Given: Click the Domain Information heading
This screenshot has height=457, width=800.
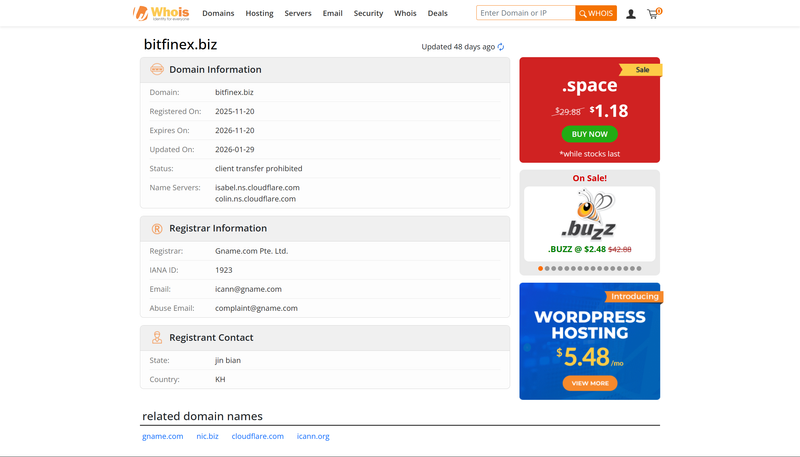Looking at the screenshot, I should click(x=215, y=69).
